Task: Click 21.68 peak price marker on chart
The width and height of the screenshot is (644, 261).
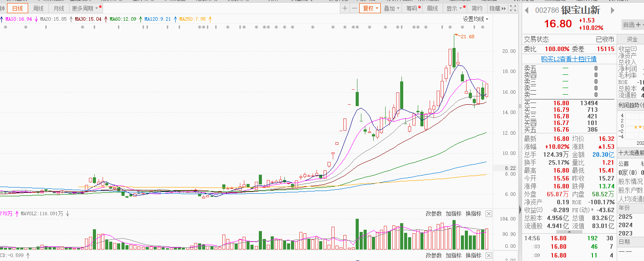Action: 467,37
